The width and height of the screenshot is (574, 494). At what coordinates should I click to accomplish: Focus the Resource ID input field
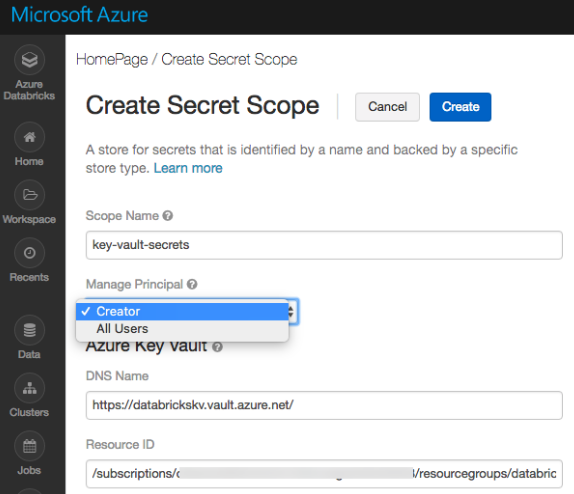pyautogui.click(x=324, y=473)
